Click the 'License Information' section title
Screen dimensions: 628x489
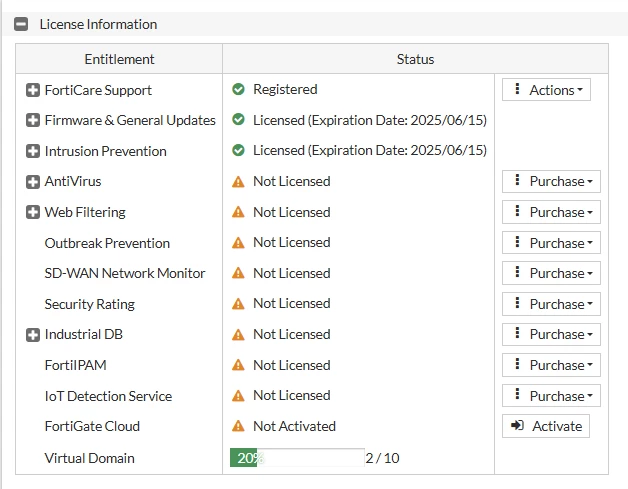point(99,24)
